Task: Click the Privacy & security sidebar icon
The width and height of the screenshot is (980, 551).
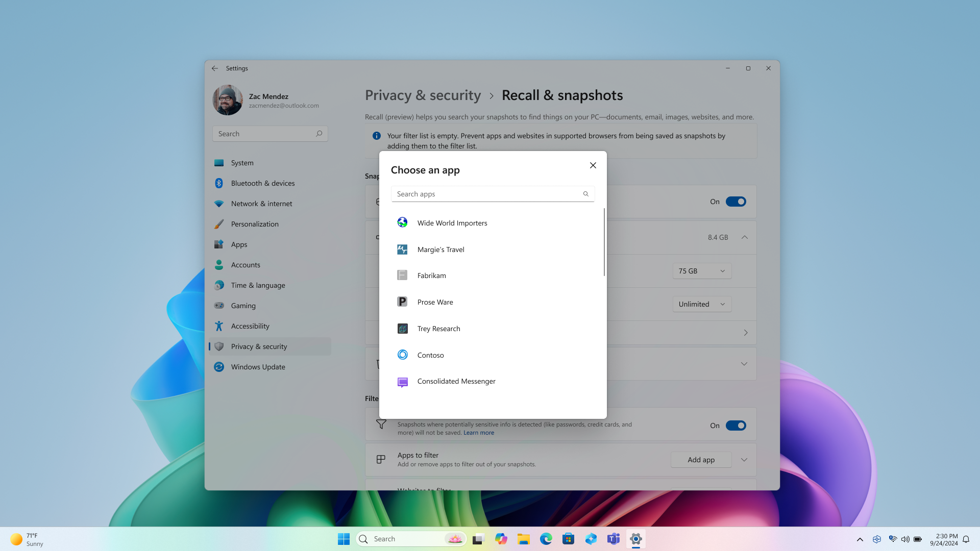Action: [x=219, y=346]
